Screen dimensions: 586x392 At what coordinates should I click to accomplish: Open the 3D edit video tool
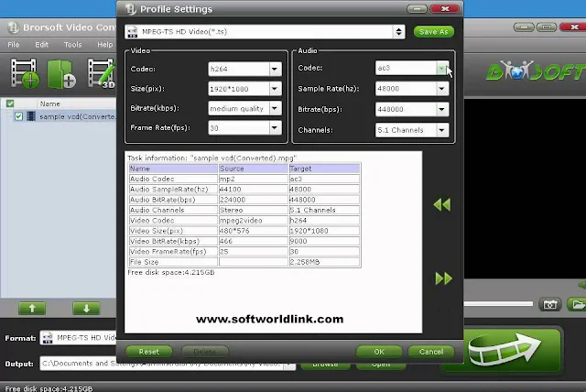(x=101, y=73)
